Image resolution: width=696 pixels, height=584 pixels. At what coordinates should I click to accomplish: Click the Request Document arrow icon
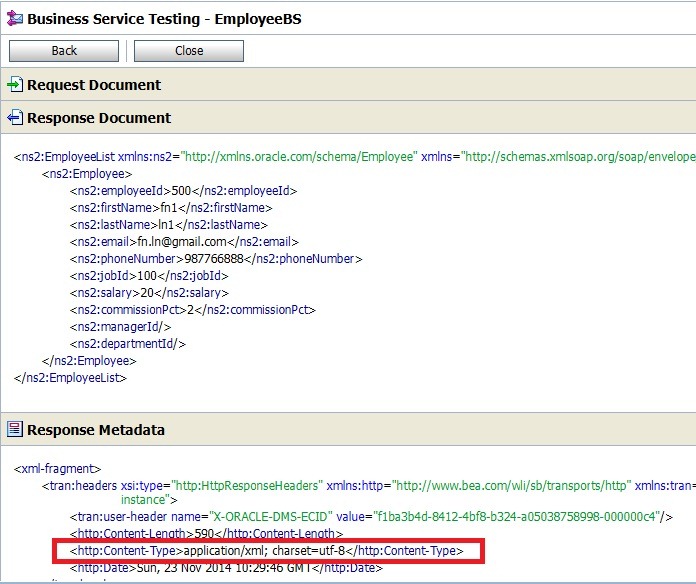pyautogui.click(x=14, y=85)
